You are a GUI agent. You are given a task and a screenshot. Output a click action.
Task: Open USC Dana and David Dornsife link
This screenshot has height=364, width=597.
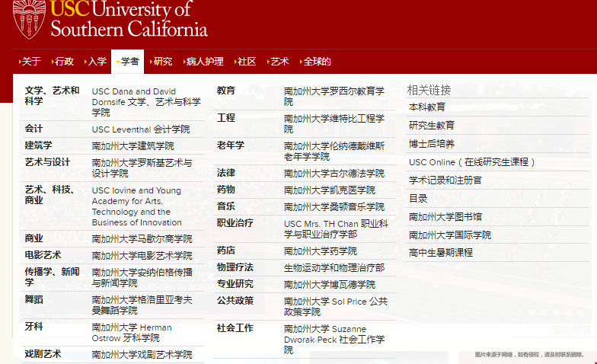click(146, 102)
